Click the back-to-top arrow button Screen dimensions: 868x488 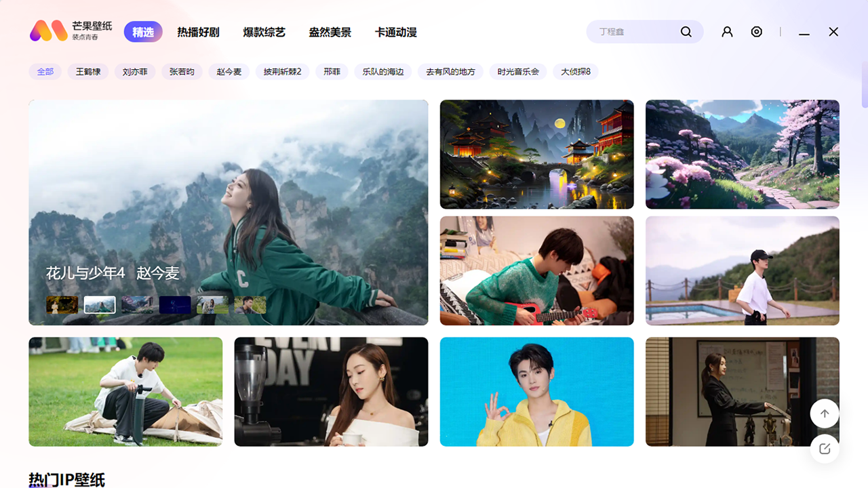click(824, 413)
